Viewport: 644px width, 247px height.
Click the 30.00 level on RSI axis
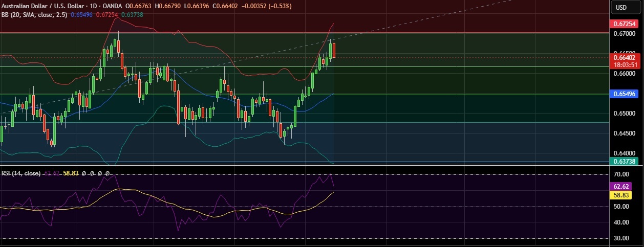point(621,238)
